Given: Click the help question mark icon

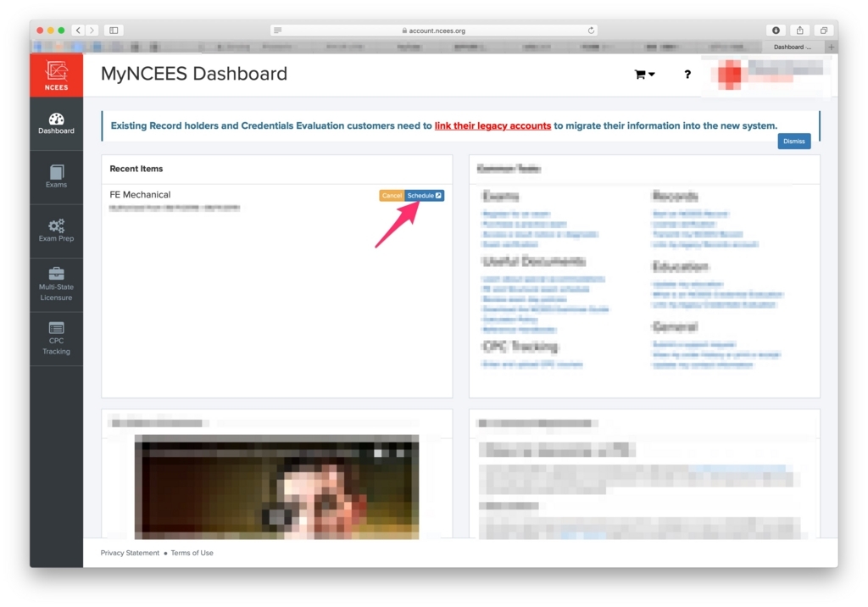Looking at the screenshot, I should [x=687, y=75].
